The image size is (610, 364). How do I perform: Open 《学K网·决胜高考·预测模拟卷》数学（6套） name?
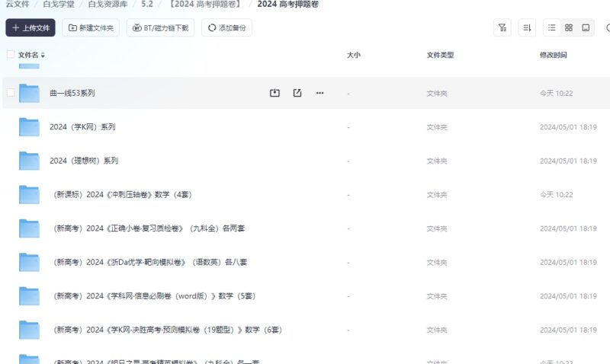[168, 330]
